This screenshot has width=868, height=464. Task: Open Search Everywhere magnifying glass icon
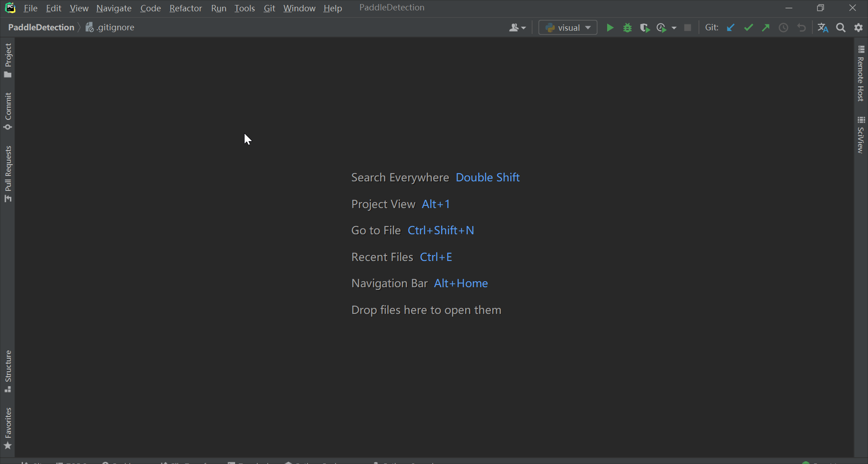[841, 28]
